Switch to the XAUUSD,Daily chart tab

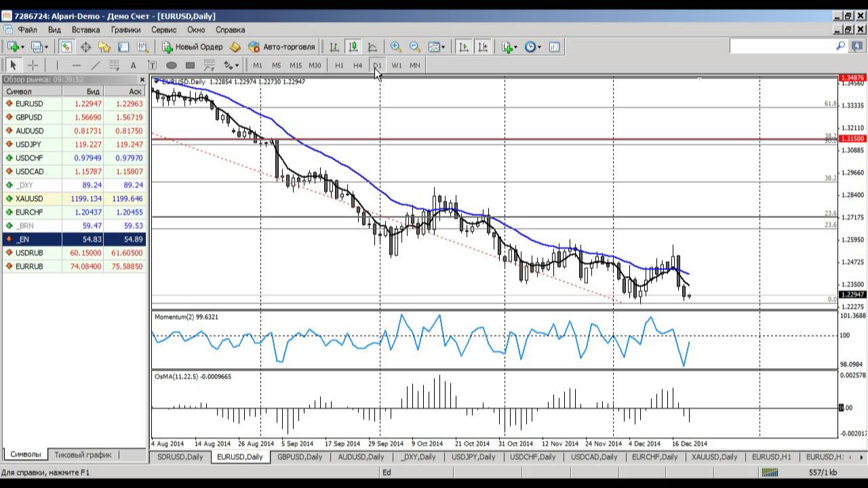coord(714,457)
